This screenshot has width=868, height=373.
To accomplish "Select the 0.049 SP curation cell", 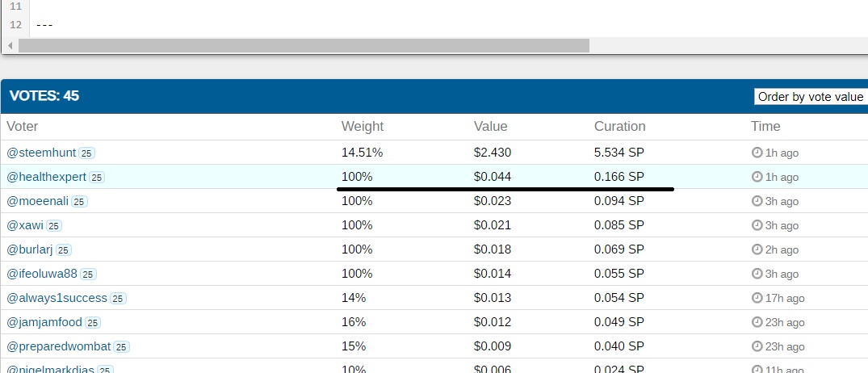I will [619, 322].
